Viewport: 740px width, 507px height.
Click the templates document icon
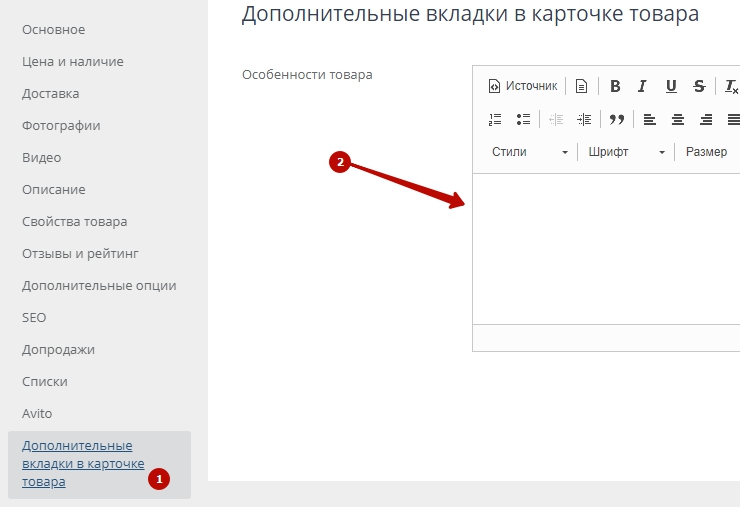click(581, 86)
